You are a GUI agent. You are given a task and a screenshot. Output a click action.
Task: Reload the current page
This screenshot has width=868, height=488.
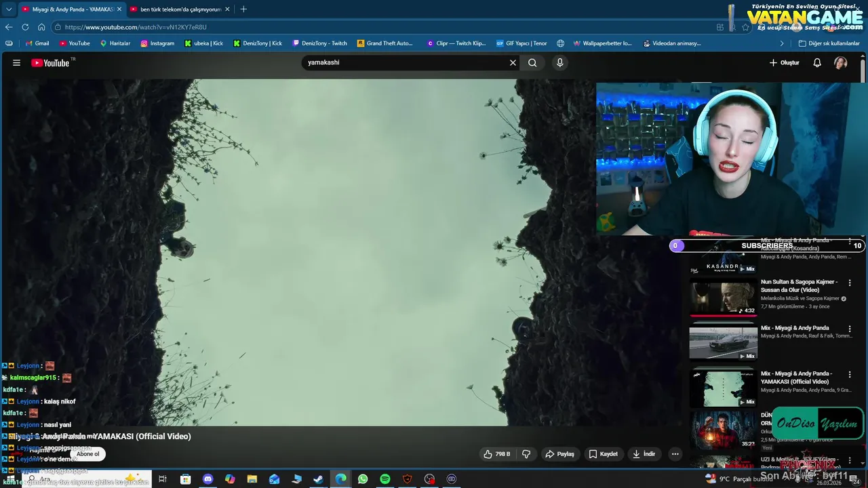pos(25,27)
